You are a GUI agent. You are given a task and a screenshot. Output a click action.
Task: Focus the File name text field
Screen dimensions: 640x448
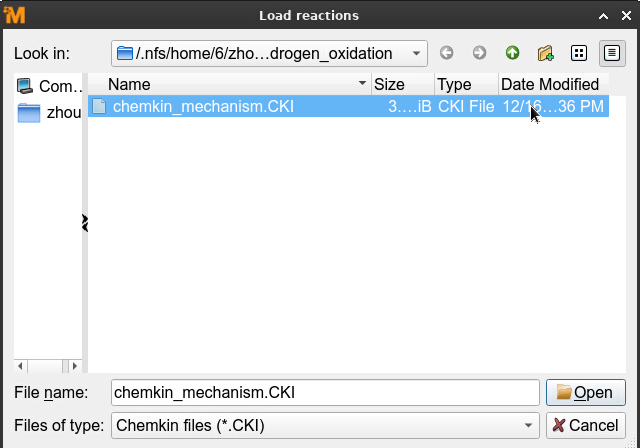(x=324, y=392)
